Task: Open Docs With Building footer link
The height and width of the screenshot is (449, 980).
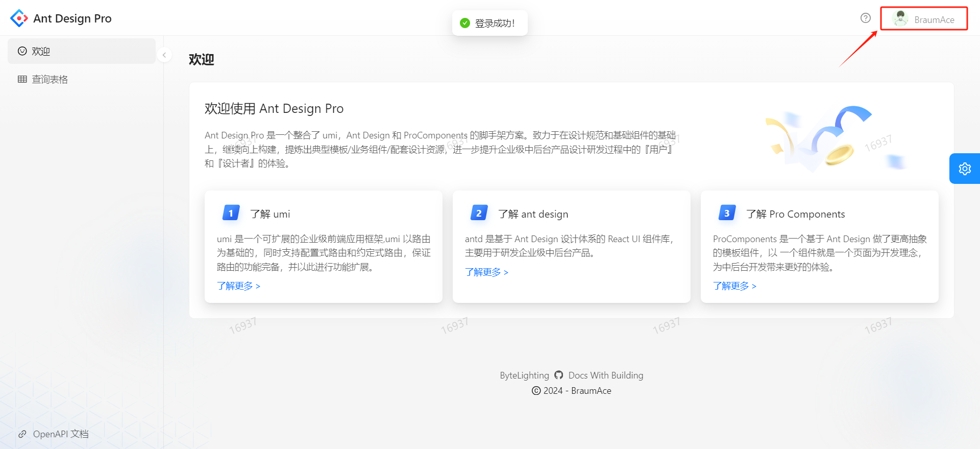Action: pyautogui.click(x=606, y=375)
